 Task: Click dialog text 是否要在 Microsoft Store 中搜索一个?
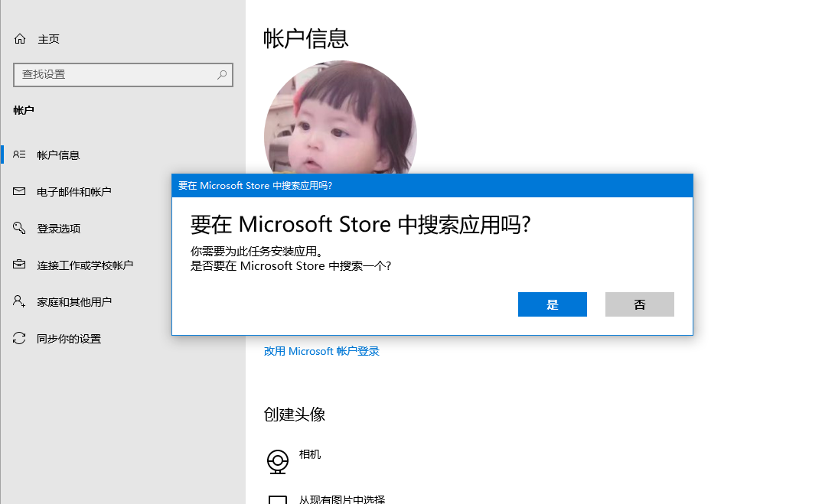[291, 265]
